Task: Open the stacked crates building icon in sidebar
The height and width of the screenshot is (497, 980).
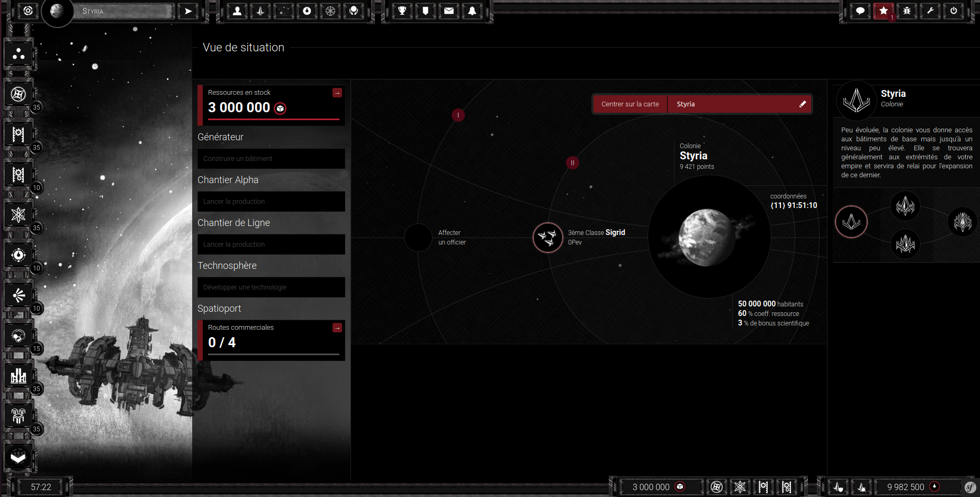Action: (x=19, y=416)
